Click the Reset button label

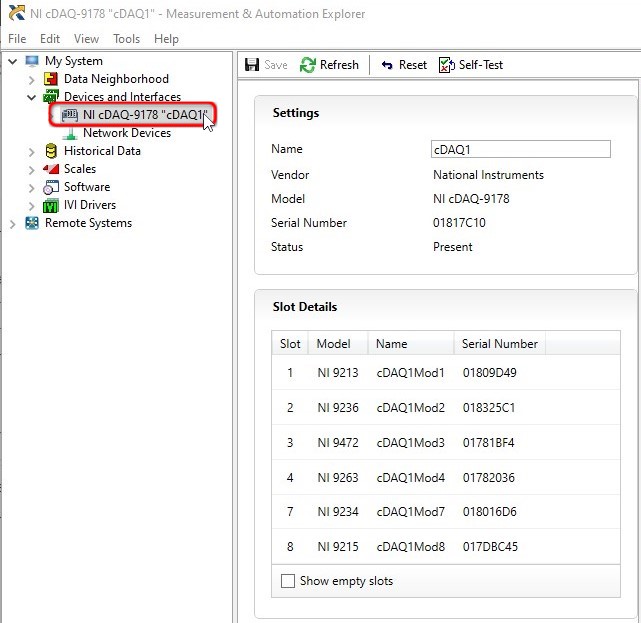[412, 65]
